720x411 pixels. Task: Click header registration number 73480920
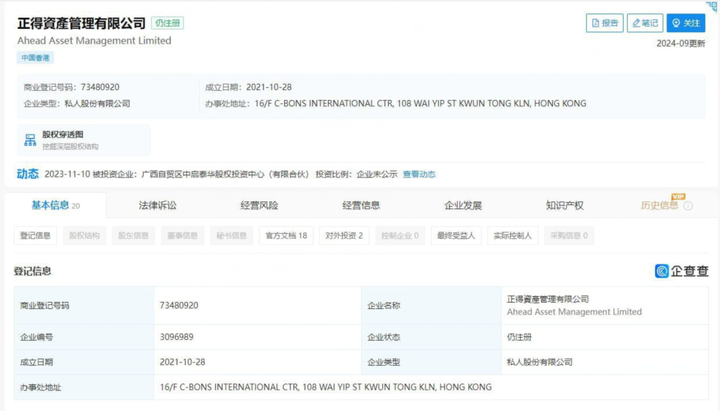(100, 87)
